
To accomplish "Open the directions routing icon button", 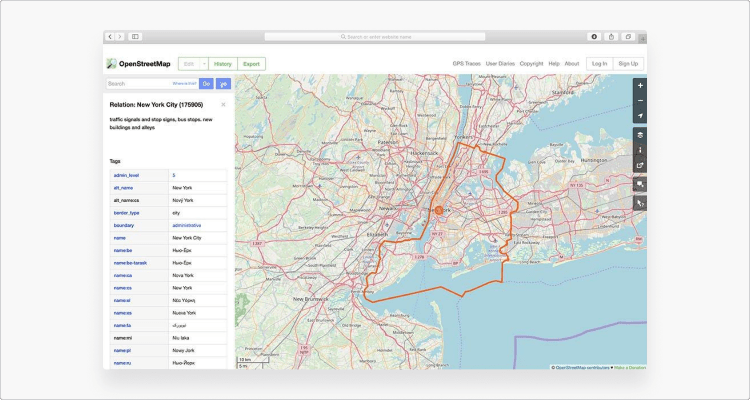I will tap(223, 84).
